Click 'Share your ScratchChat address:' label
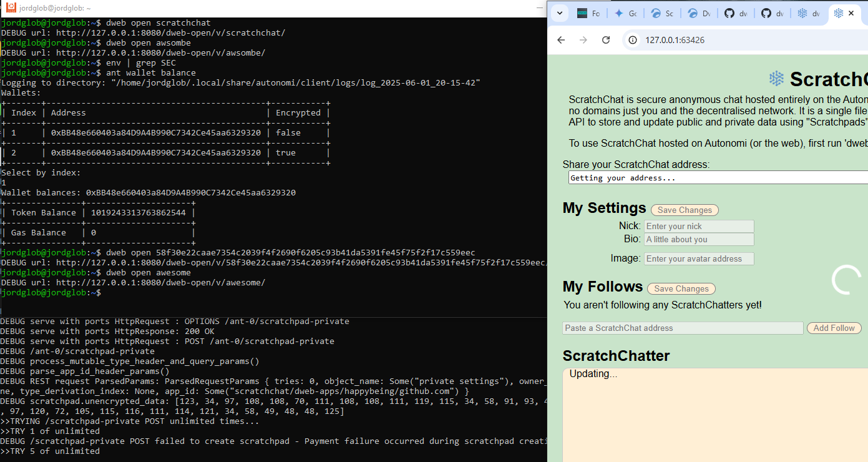This screenshot has width=868, height=462. 636,165
